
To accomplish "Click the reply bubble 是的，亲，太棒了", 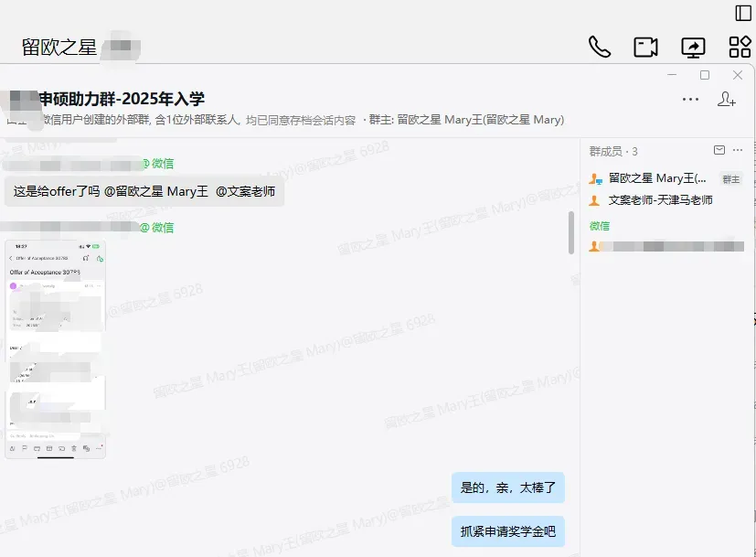I will [x=507, y=487].
